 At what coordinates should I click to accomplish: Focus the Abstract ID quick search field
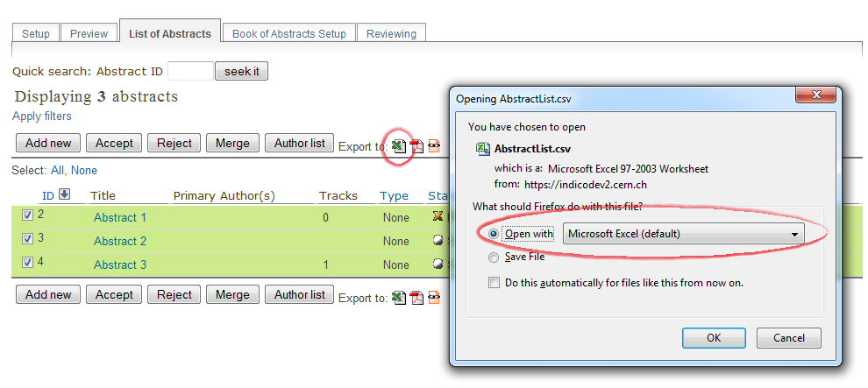point(190,71)
